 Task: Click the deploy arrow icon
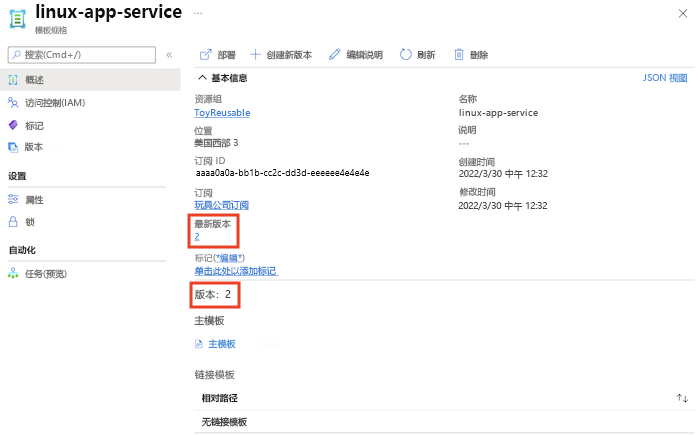click(205, 54)
